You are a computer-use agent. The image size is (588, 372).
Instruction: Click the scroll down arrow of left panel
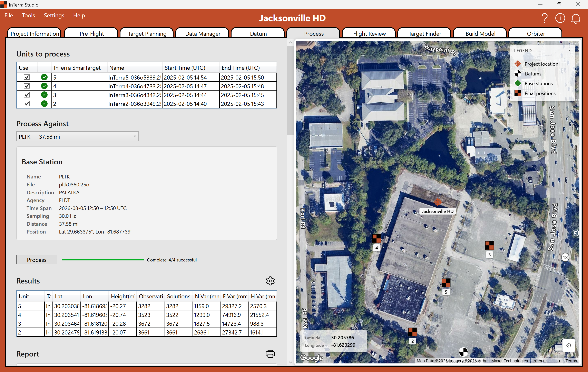290,362
